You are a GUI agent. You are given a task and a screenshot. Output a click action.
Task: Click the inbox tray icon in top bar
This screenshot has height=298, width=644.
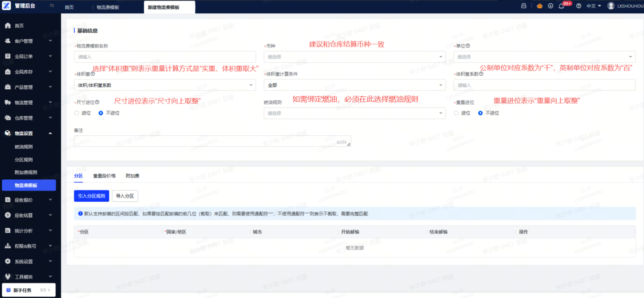pyautogui.click(x=524, y=6)
